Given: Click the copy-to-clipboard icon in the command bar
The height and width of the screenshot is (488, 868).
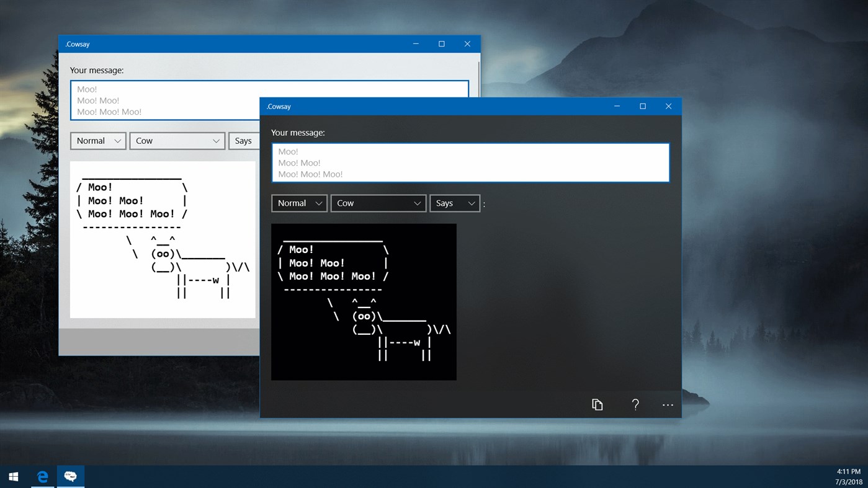Looking at the screenshot, I should click(597, 404).
